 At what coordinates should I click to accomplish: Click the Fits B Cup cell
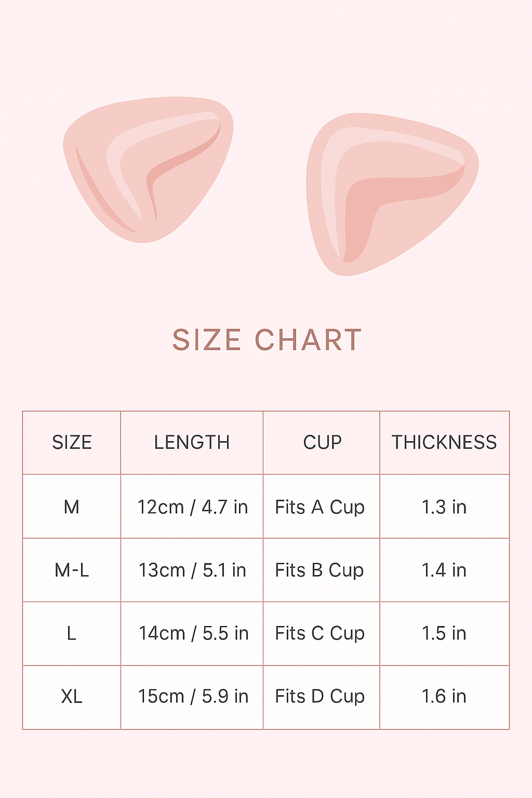(x=320, y=570)
